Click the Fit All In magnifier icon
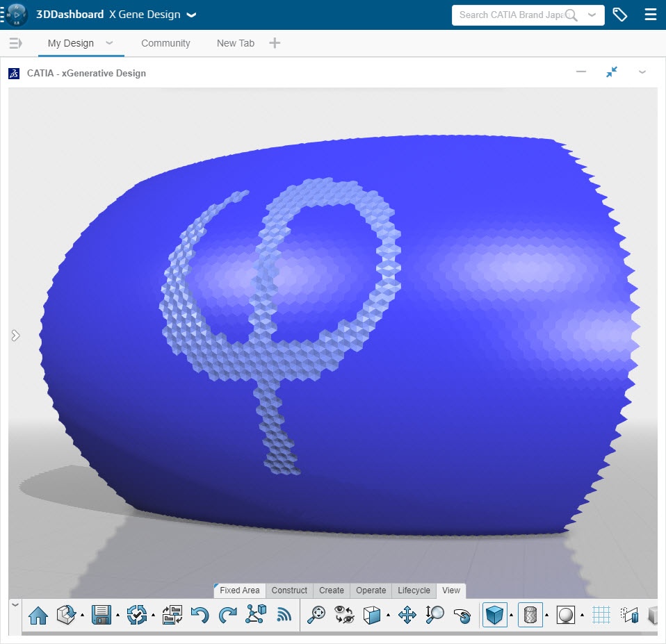 click(x=316, y=615)
